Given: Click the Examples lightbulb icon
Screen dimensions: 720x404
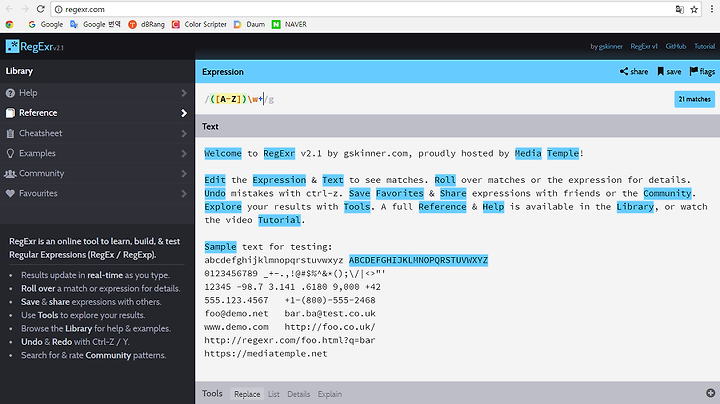Looking at the screenshot, I should pos(10,153).
